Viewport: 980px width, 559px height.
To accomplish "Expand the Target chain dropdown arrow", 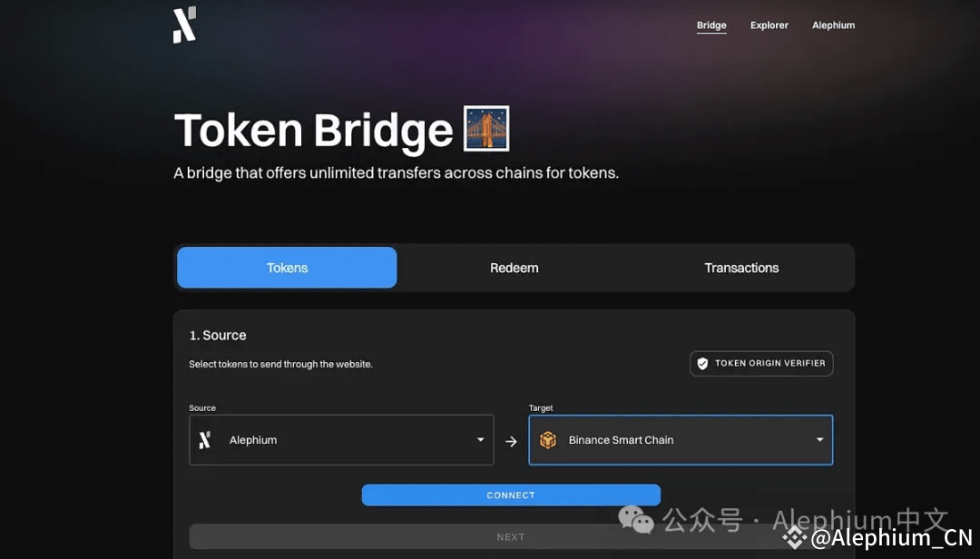I will (x=820, y=439).
